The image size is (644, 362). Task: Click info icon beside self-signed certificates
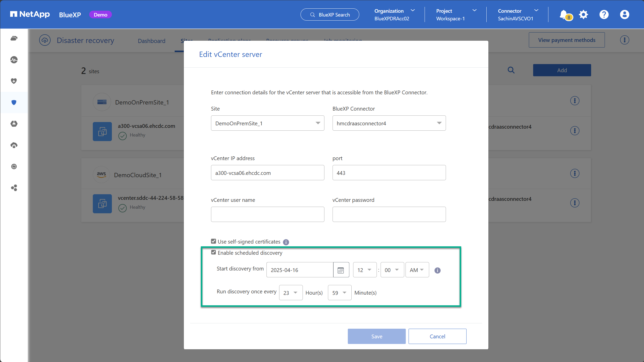click(286, 242)
